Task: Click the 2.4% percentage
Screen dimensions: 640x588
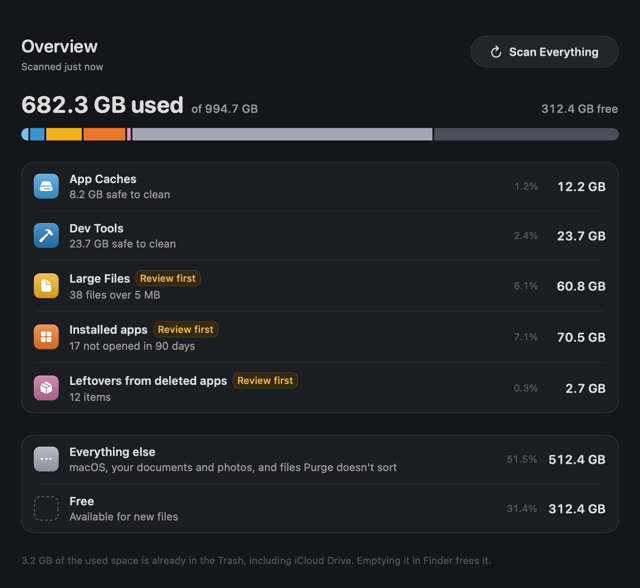Action: pyautogui.click(x=526, y=236)
